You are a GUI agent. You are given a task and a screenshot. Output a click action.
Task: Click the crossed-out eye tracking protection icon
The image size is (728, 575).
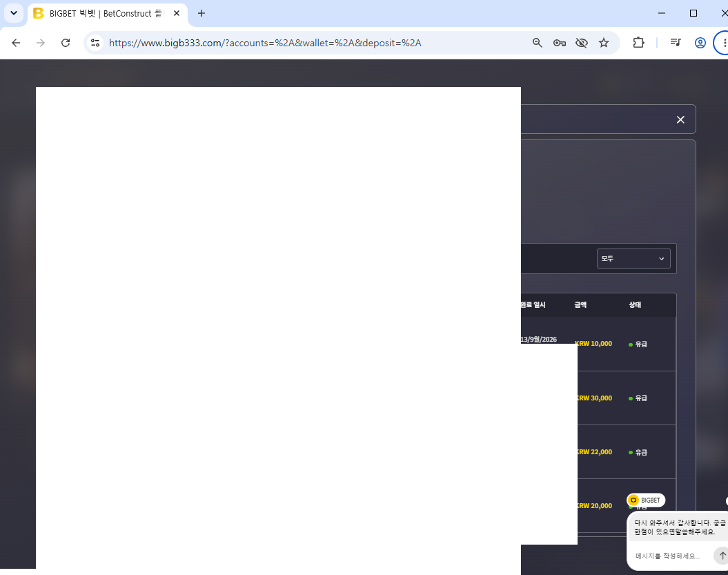click(581, 43)
